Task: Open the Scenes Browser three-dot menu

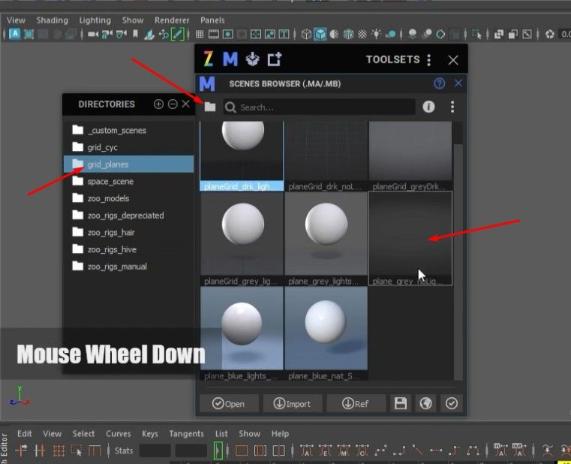Action: [452, 107]
